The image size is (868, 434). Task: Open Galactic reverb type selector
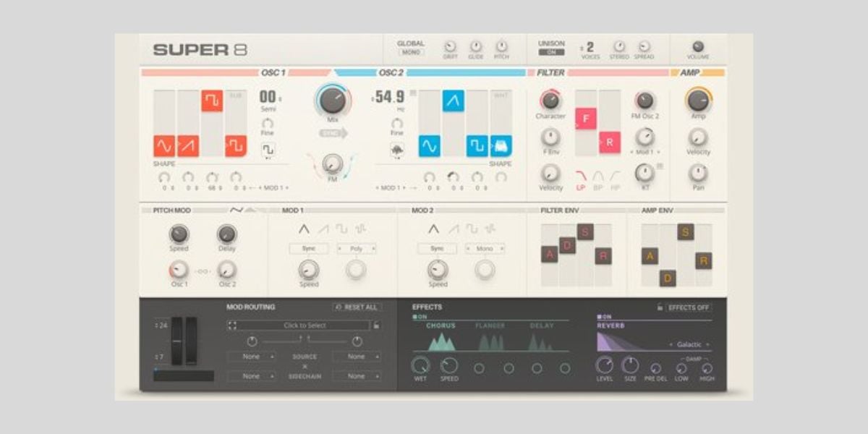click(x=688, y=344)
